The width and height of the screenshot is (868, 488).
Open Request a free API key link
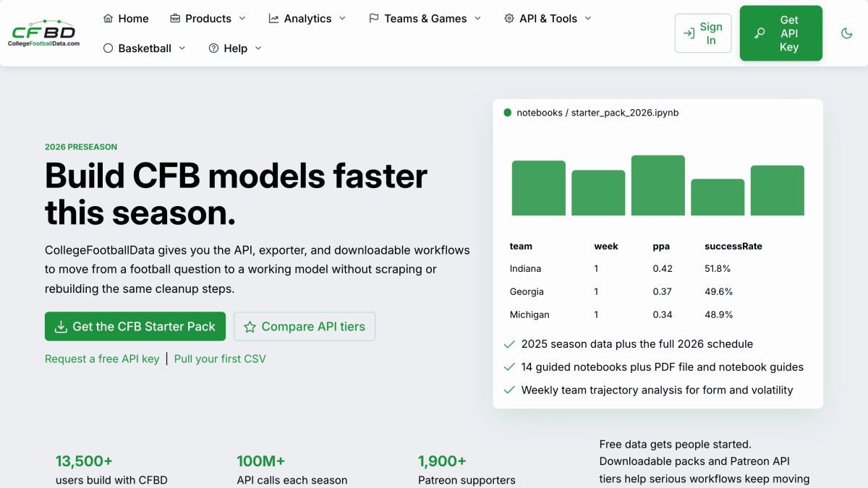point(102,359)
